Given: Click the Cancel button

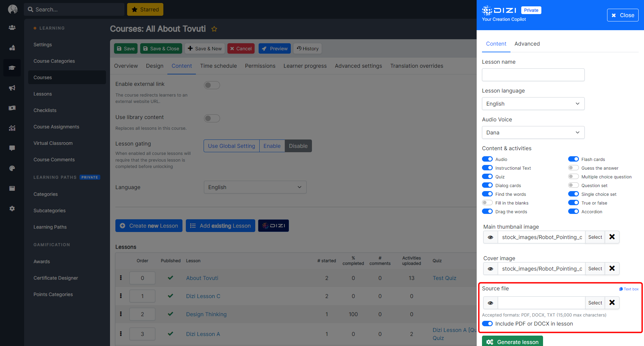Looking at the screenshot, I should pyautogui.click(x=241, y=49).
